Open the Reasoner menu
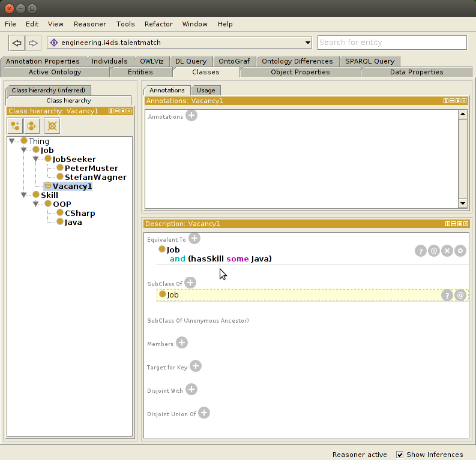 (x=89, y=24)
